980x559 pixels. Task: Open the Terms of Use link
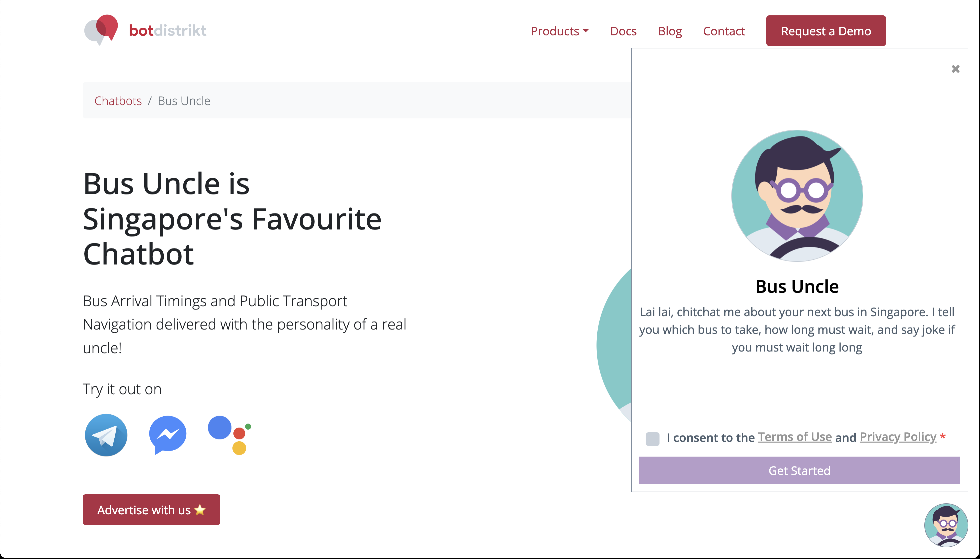click(x=795, y=437)
